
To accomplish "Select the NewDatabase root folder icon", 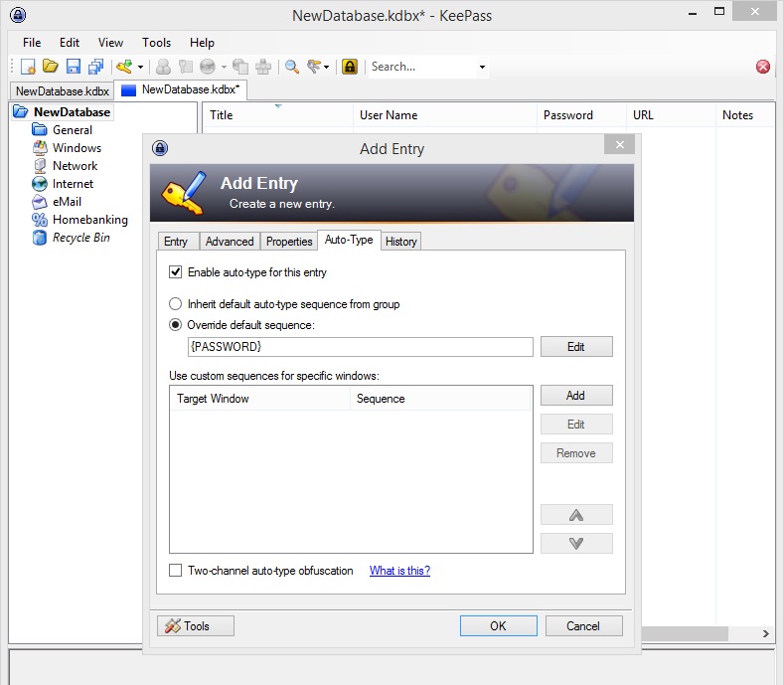I will 21,111.
